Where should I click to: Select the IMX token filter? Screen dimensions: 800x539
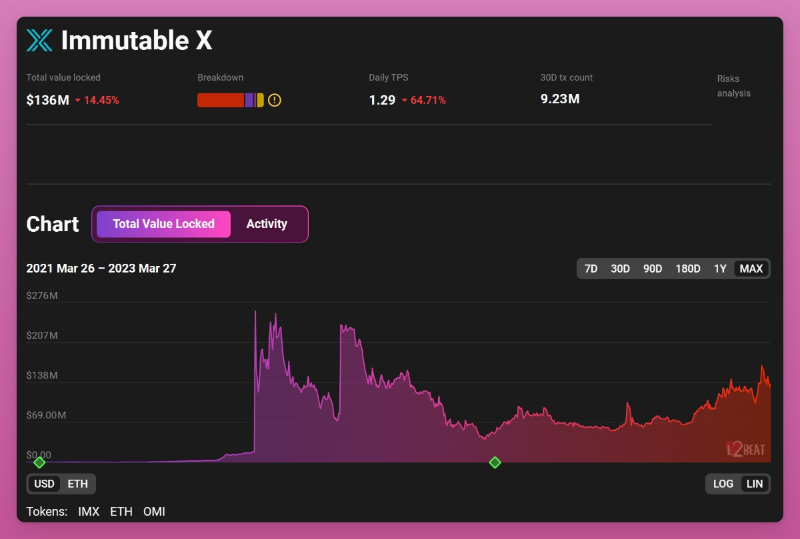pos(89,511)
